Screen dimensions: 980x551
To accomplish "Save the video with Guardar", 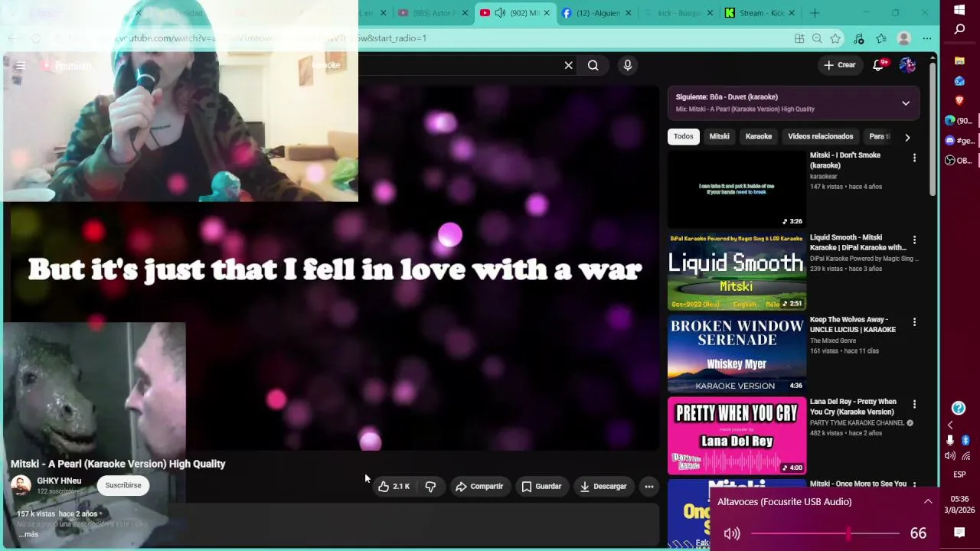I will click(x=541, y=486).
